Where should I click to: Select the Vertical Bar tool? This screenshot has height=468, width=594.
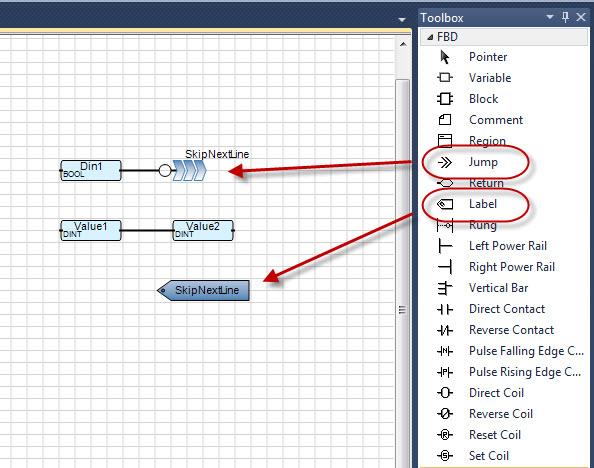[x=498, y=288]
